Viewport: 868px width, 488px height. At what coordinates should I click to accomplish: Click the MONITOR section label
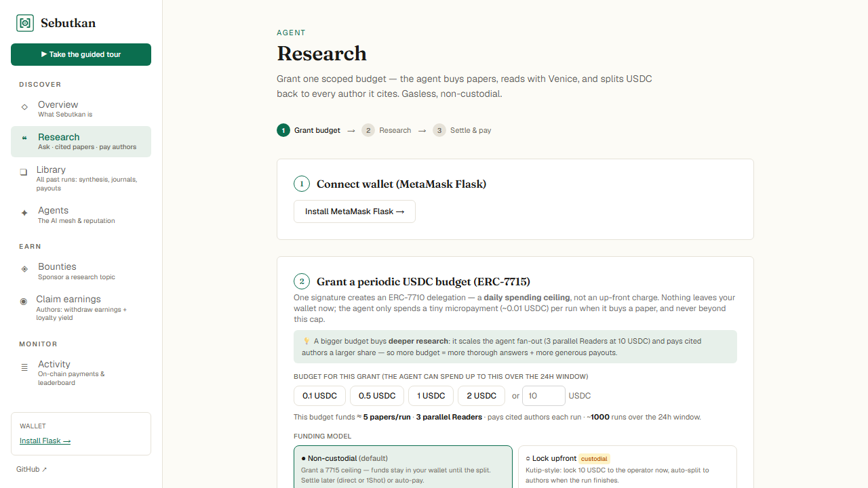(x=38, y=344)
